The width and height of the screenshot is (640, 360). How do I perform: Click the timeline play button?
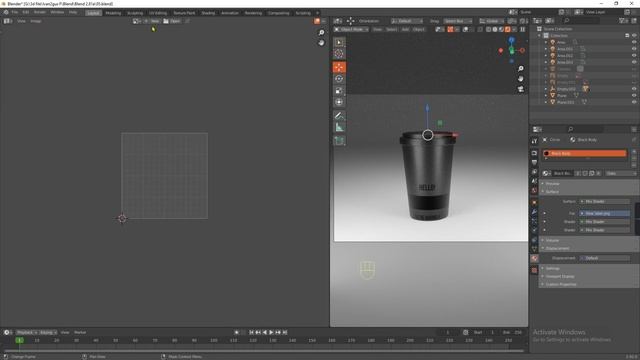271,333
